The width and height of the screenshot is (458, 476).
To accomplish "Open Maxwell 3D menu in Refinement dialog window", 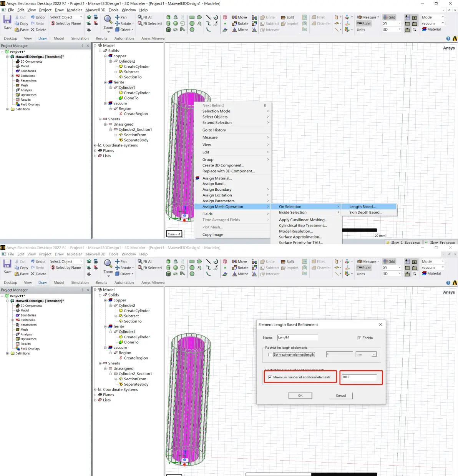I will point(95,254).
